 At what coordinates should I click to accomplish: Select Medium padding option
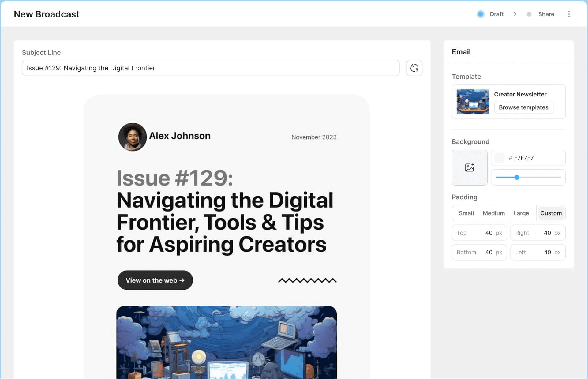coord(493,213)
